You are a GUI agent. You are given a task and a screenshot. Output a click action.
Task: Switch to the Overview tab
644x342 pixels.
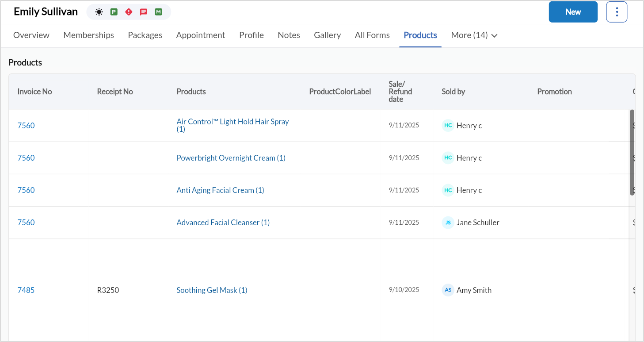31,35
